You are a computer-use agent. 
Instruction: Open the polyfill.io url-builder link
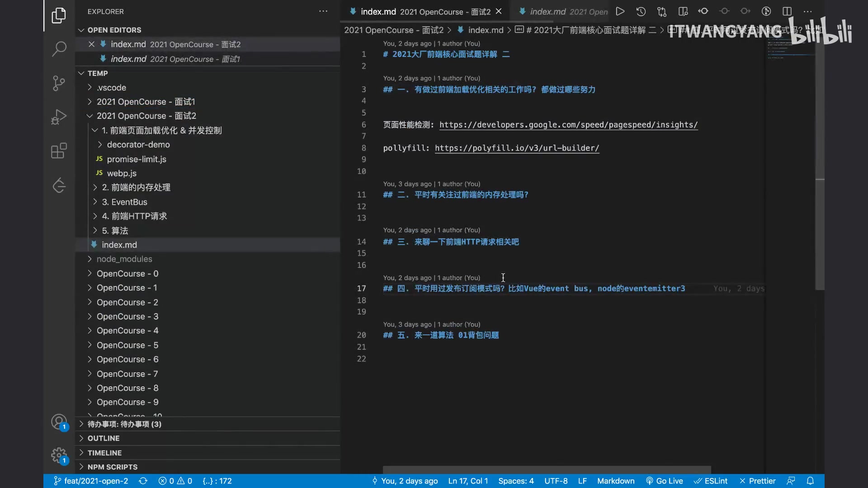point(517,148)
